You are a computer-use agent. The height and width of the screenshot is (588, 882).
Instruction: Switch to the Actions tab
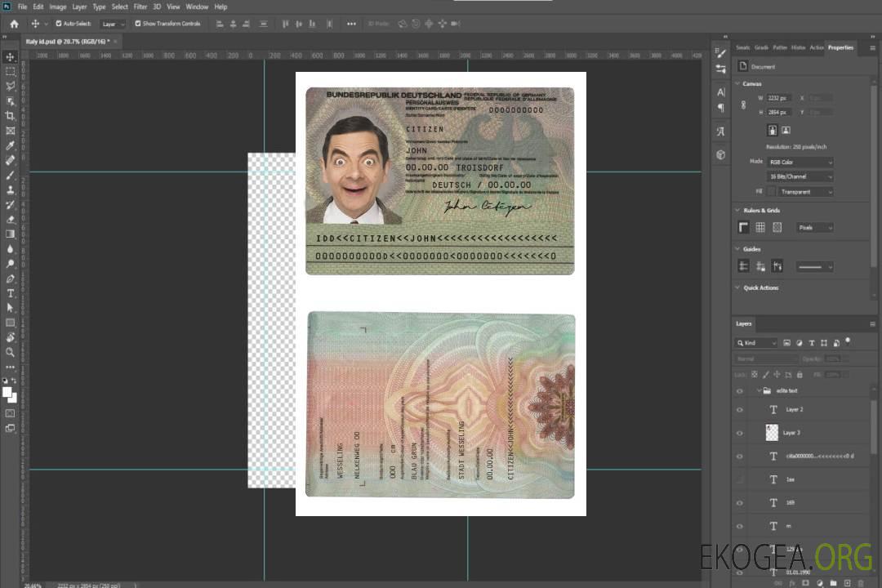pyautogui.click(x=816, y=47)
